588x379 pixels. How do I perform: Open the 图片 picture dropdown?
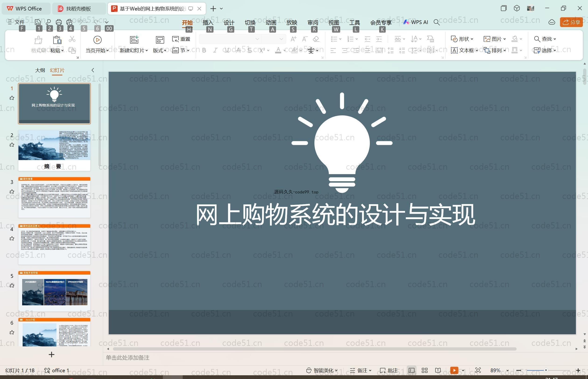pyautogui.click(x=495, y=39)
